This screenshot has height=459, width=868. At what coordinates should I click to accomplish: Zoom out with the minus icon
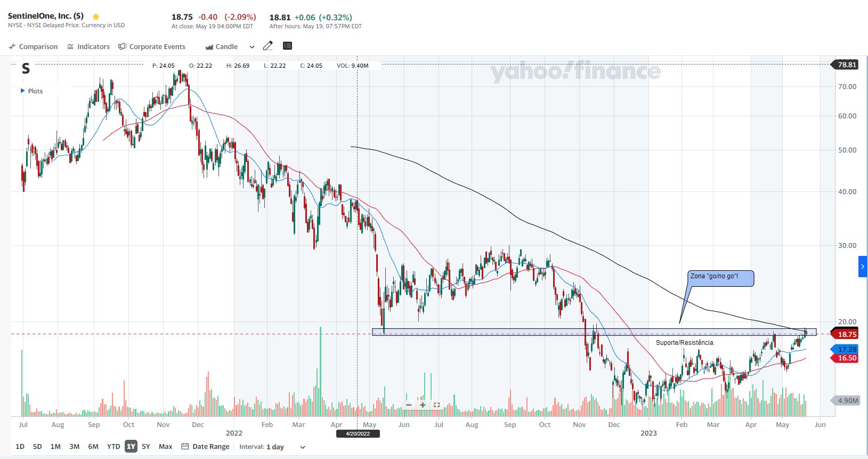(x=409, y=405)
